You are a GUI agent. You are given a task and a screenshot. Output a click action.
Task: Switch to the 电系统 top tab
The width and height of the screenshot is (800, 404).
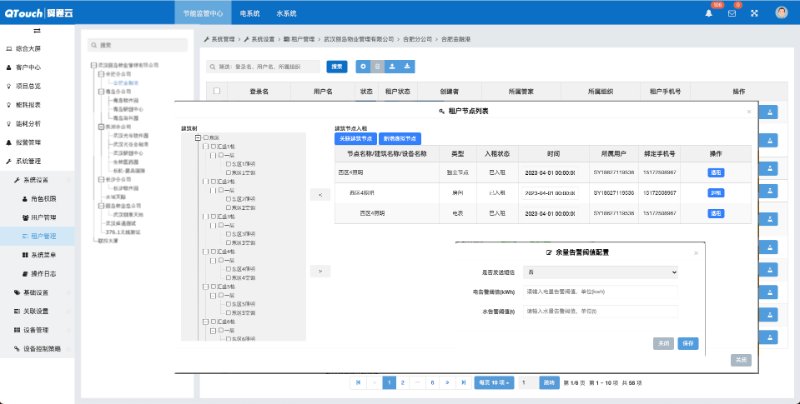tap(250, 14)
